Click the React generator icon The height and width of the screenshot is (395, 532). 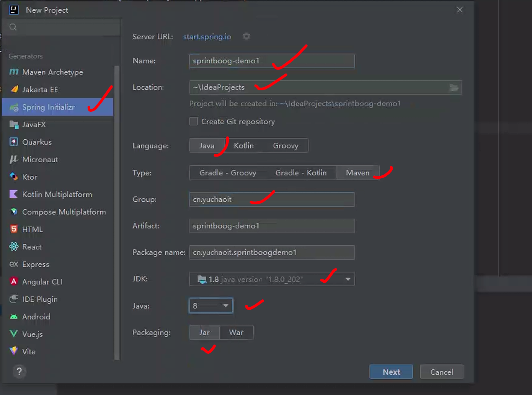click(x=14, y=247)
